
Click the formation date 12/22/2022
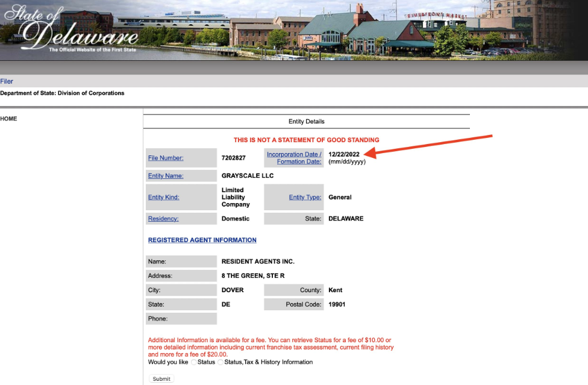click(344, 154)
